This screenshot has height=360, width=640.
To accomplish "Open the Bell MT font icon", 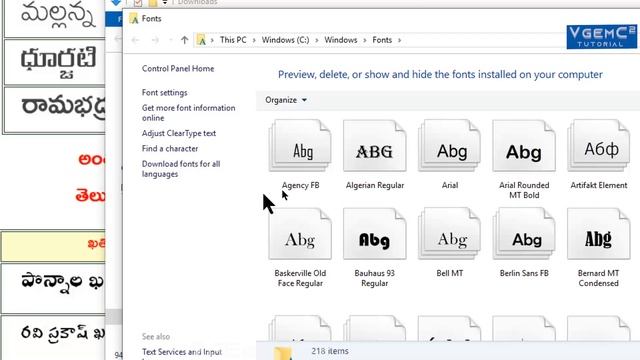I will pos(449,234).
